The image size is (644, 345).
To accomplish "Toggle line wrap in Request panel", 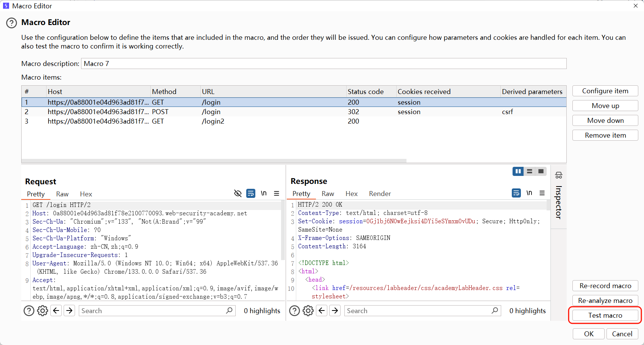I will [x=251, y=193].
